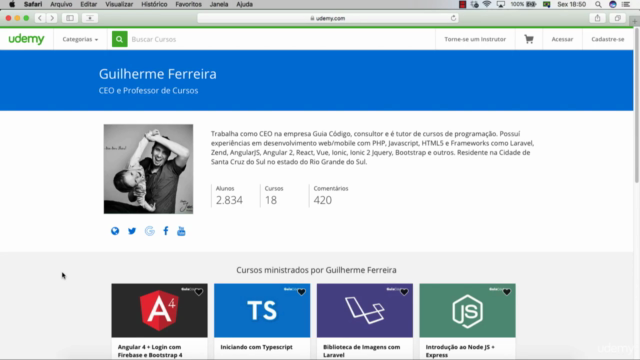640x360 pixels.
Task: Click the green search icon button
Action: pos(120,39)
